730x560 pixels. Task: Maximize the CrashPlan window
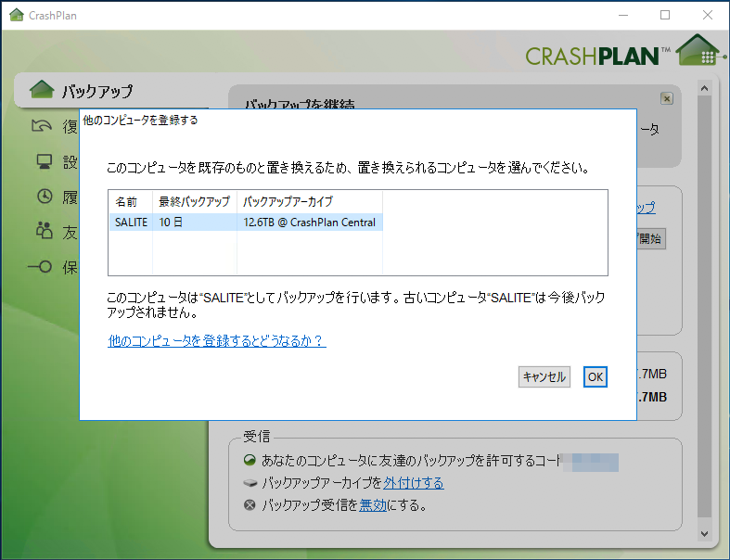[x=665, y=15]
